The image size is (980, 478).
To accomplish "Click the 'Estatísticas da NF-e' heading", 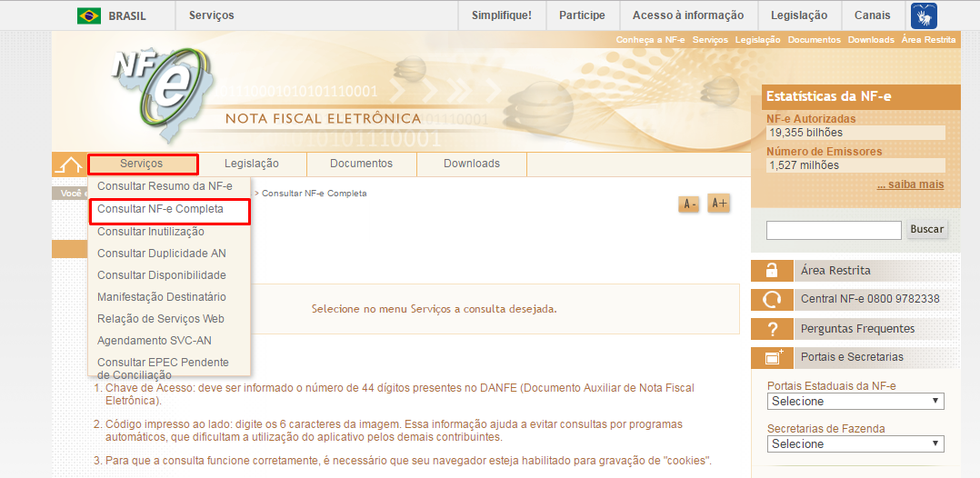I will 829,97.
